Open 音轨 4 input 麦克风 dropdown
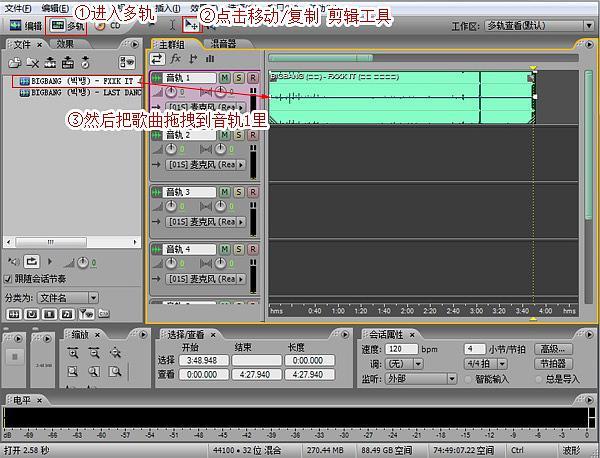Screen dimensions: 600x458 click(x=205, y=279)
